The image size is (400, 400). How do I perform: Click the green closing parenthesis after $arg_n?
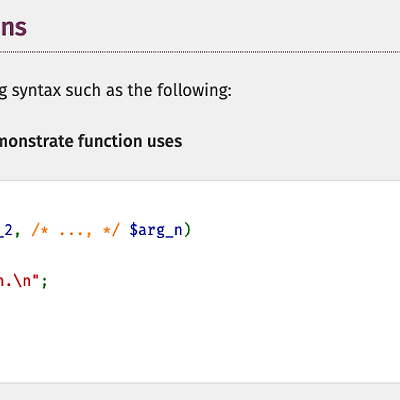[x=188, y=230]
